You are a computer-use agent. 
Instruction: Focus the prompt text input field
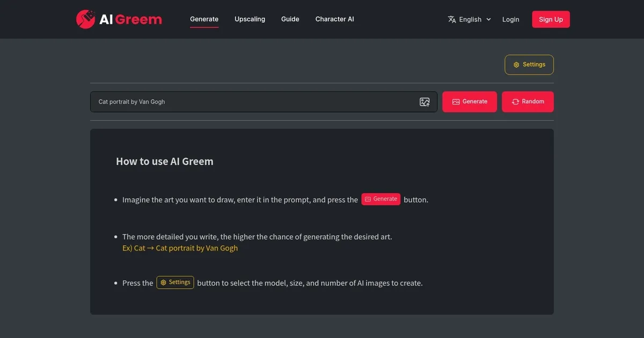(252, 102)
